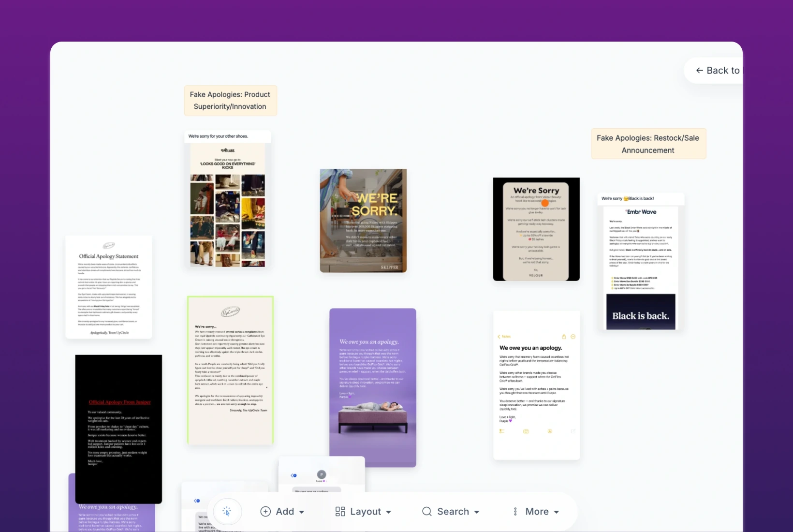Screen dimensions: 793x532
Task: Open the Skipper WE'RE SORRY image
Action: [x=363, y=221]
